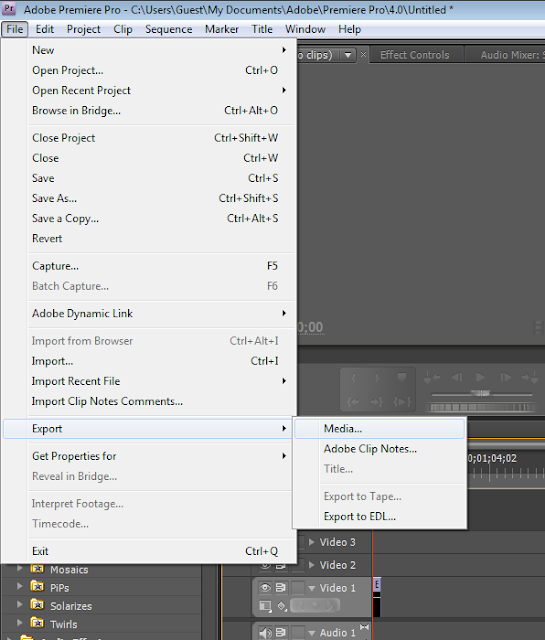Image resolution: width=545 pixels, height=640 pixels.
Task: Open the Sequence menu
Action: pyautogui.click(x=169, y=29)
